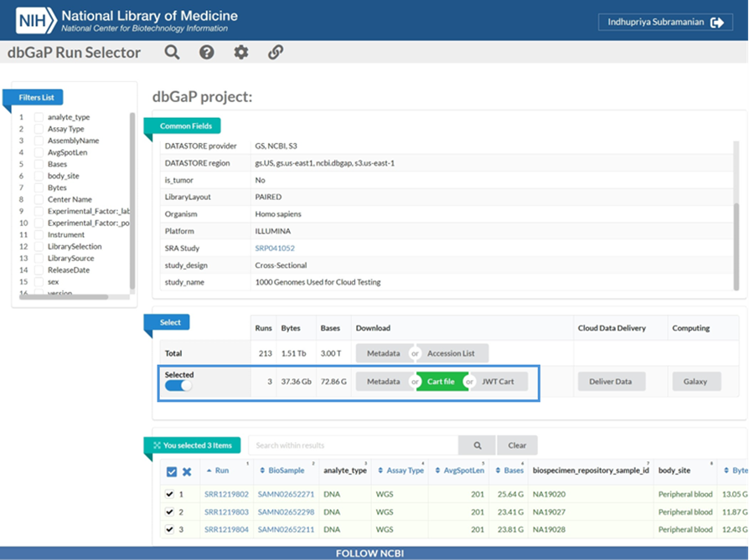Click the blue X deselect icon

[187, 472]
